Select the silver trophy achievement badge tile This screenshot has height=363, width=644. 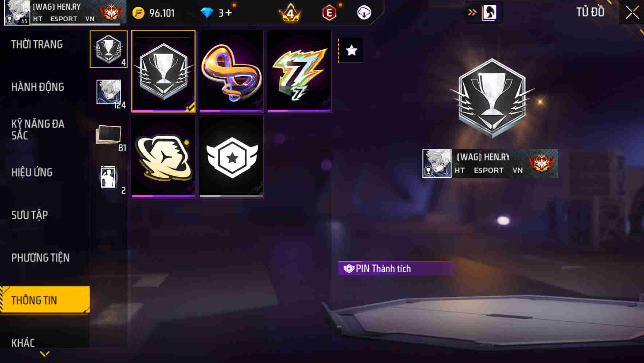[163, 71]
